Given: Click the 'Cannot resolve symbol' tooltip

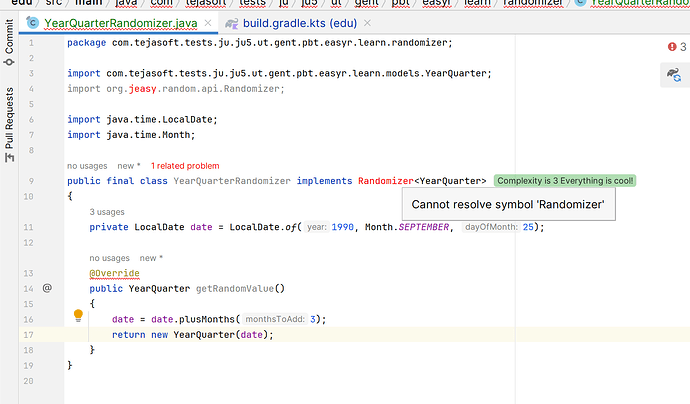Looking at the screenshot, I should click(508, 204).
